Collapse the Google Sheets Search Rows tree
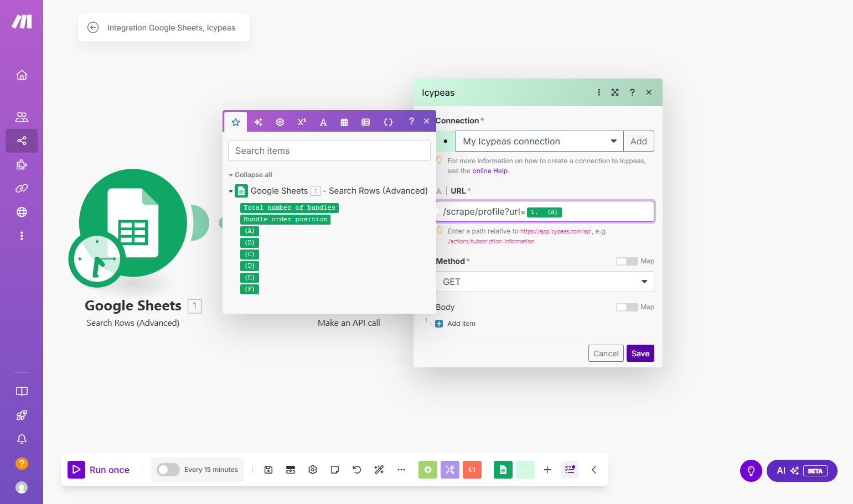The image size is (853, 504). [x=231, y=191]
